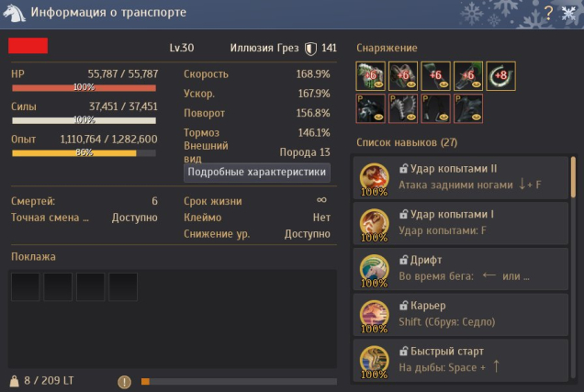Select the first empty Поклажа inventory slot

(x=26, y=286)
